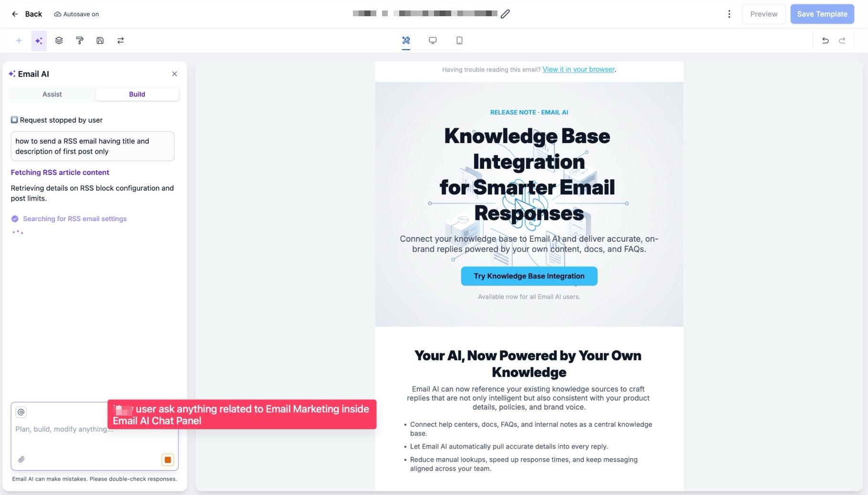Open the View it in your browser link
The height and width of the screenshot is (495, 868).
point(579,70)
